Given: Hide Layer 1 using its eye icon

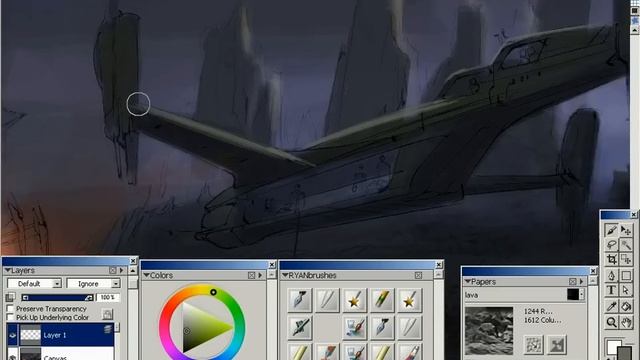Looking at the screenshot, I should (13, 335).
